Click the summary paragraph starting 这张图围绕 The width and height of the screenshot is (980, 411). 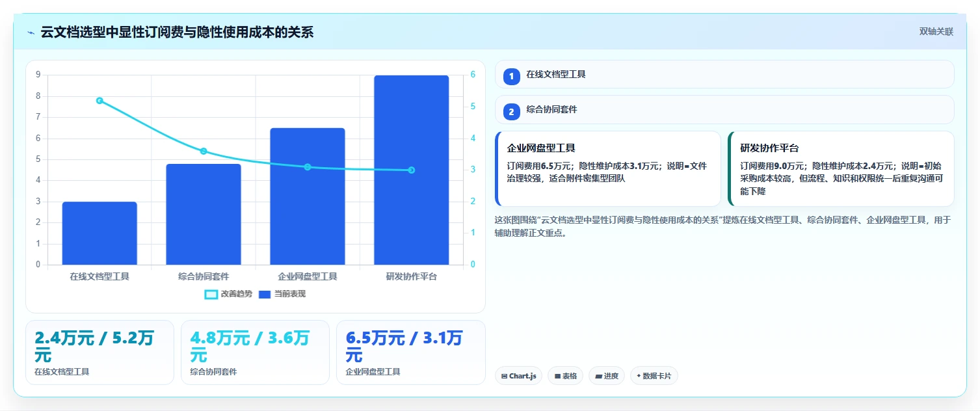coord(723,226)
